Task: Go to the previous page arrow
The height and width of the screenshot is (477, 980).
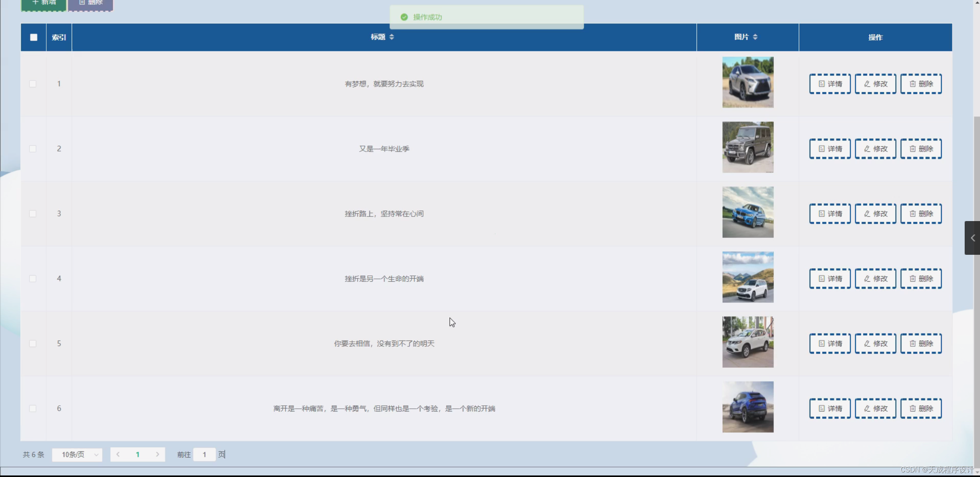Action: point(118,454)
